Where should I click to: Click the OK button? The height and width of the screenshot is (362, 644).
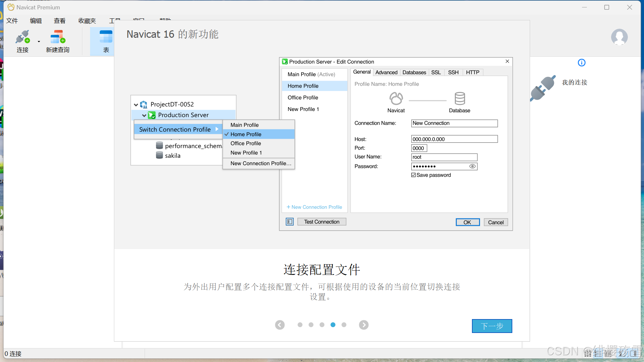click(467, 222)
